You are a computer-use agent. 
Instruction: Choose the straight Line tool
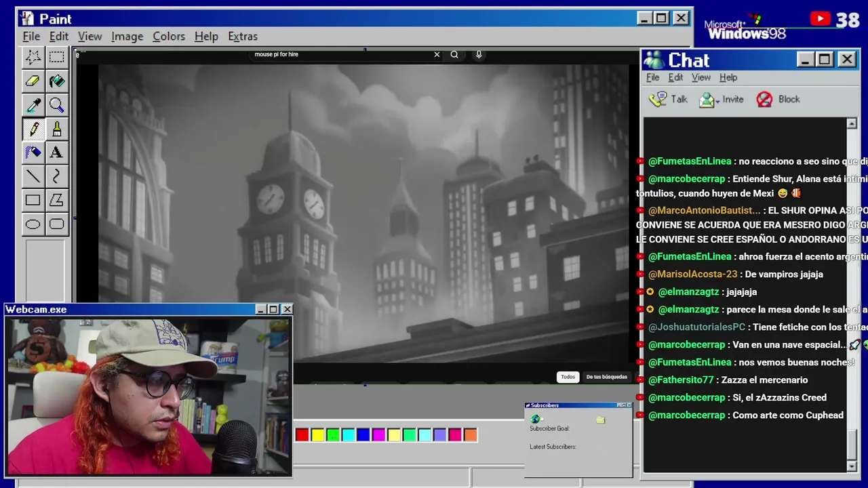click(x=33, y=176)
